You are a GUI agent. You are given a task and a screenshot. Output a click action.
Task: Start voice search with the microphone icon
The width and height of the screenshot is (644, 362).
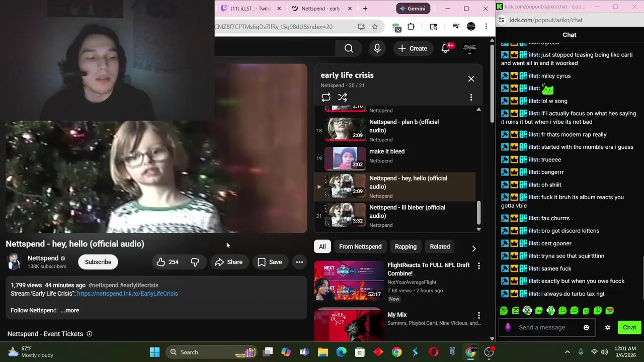click(x=377, y=48)
